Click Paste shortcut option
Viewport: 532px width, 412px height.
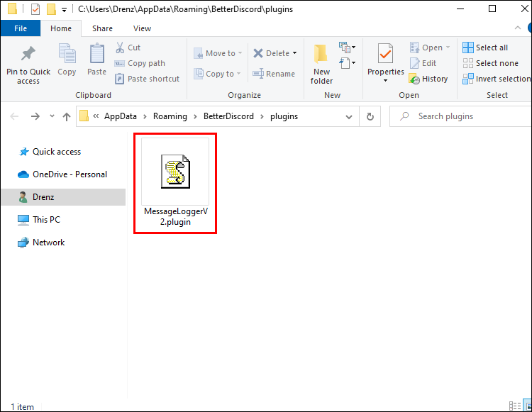point(148,79)
